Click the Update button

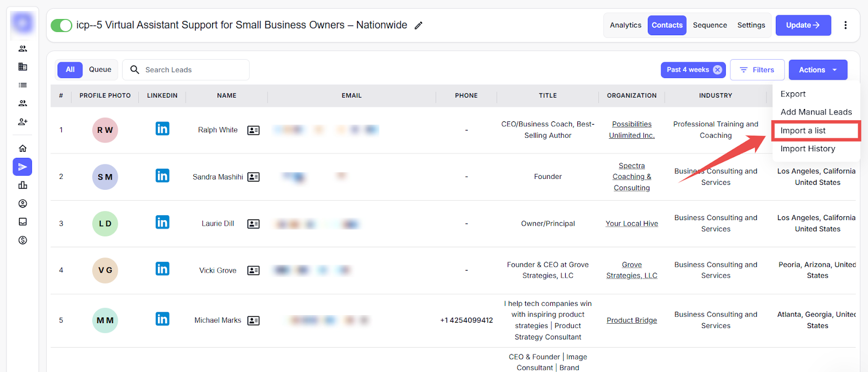[803, 25]
